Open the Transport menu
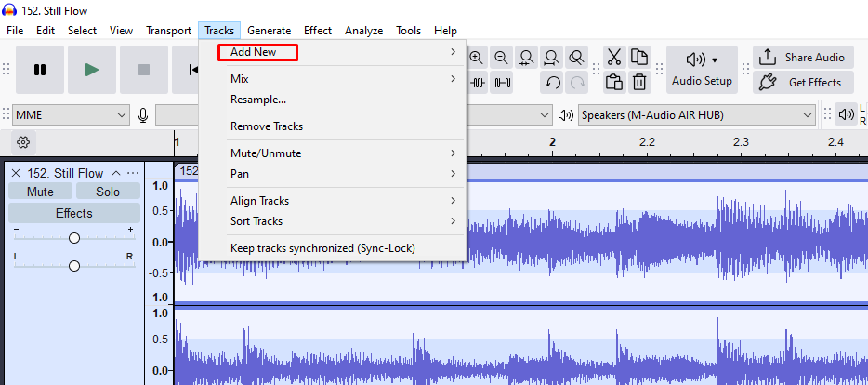 168,31
